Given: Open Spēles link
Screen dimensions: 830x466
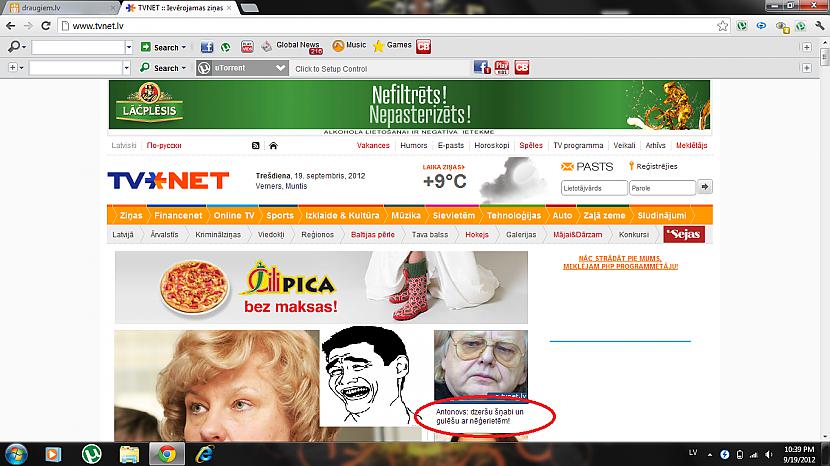Looking at the screenshot, I should click(531, 145).
